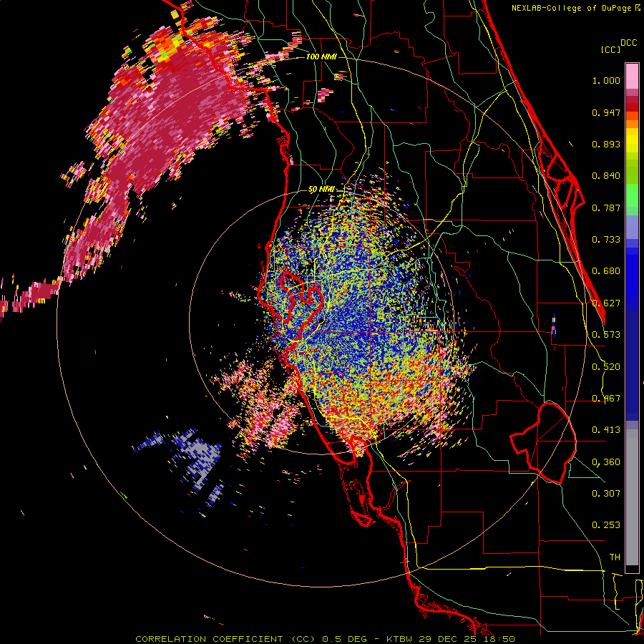644x644 pixels.
Task: Click the 0.840 scale value
Action: click(606, 176)
